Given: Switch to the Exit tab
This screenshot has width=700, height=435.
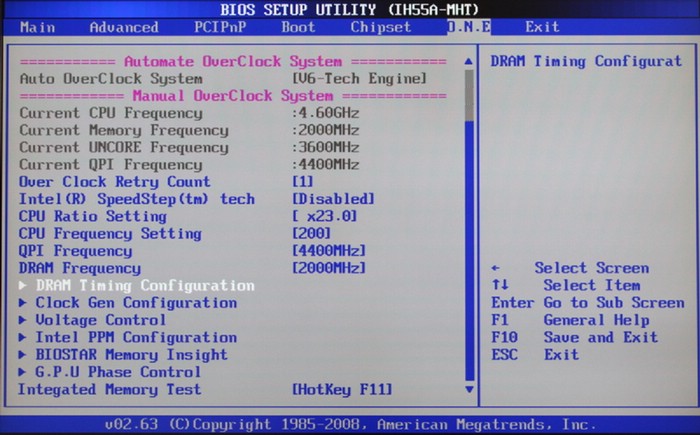Looking at the screenshot, I should [542, 27].
